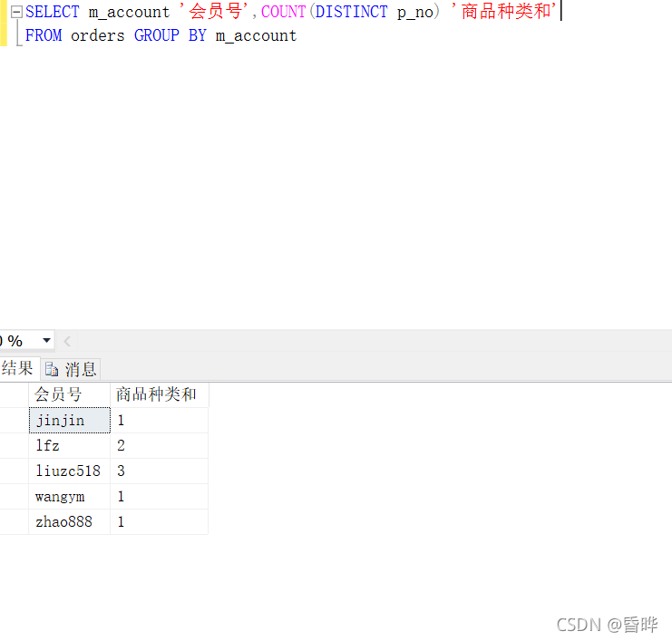Click the COUNT function in the query
Viewport: 672px width, 641px height.
[x=283, y=12]
